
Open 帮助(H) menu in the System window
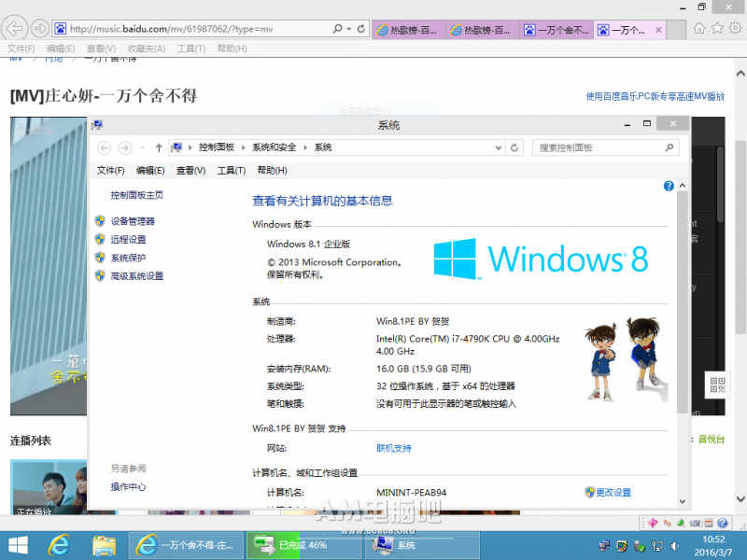click(272, 171)
